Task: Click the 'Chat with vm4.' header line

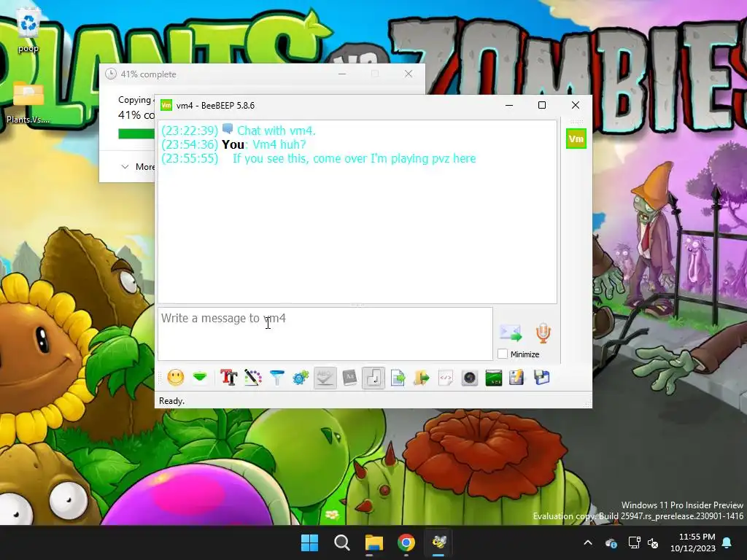Action: click(276, 131)
